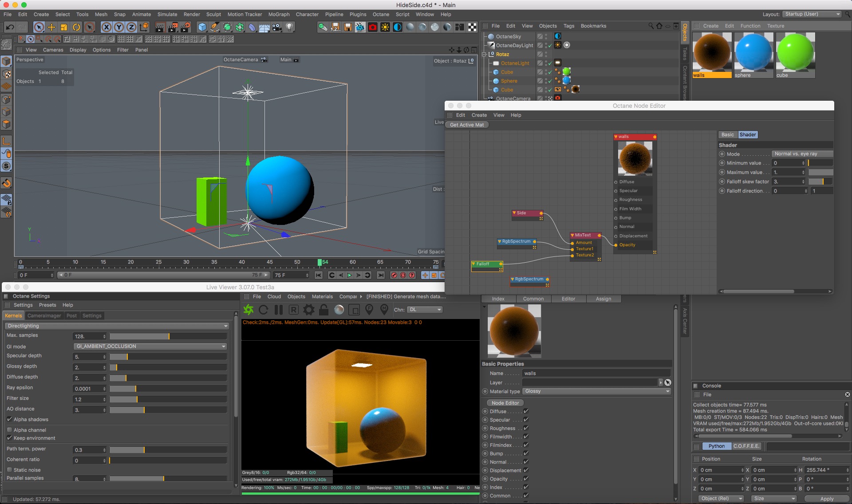Open the GI mode dropdown
This screenshot has width=852, height=504.
click(150, 346)
